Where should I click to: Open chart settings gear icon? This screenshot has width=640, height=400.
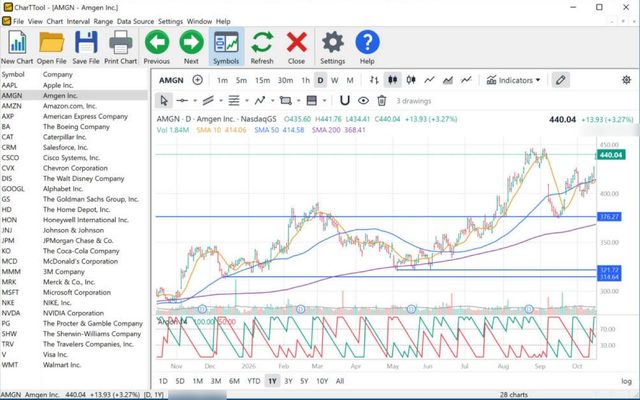pyautogui.click(x=626, y=80)
